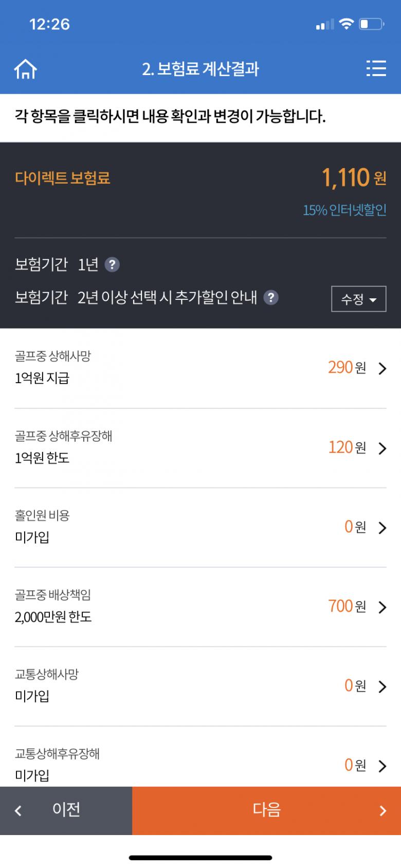Open the hamburger list menu icon
401x868 pixels.
pyautogui.click(x=376, y=68)
